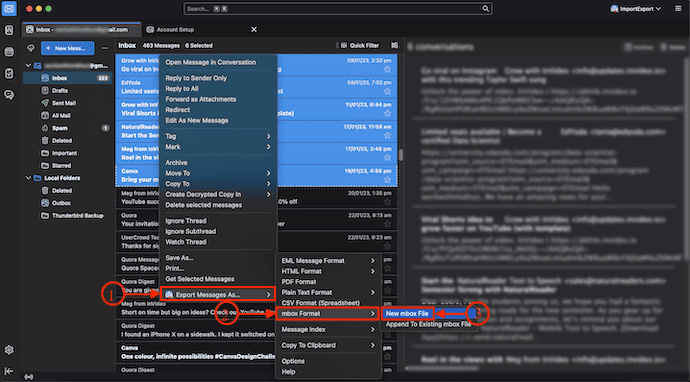
Task: Select Reply to All menu item
Action: [x=218, y=88]
